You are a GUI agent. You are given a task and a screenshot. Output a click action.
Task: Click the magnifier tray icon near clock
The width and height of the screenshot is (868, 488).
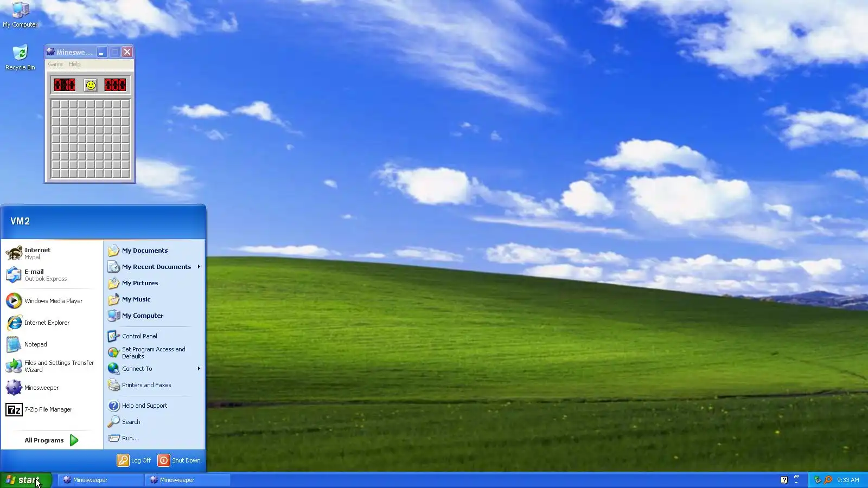[x=828, y=480]
